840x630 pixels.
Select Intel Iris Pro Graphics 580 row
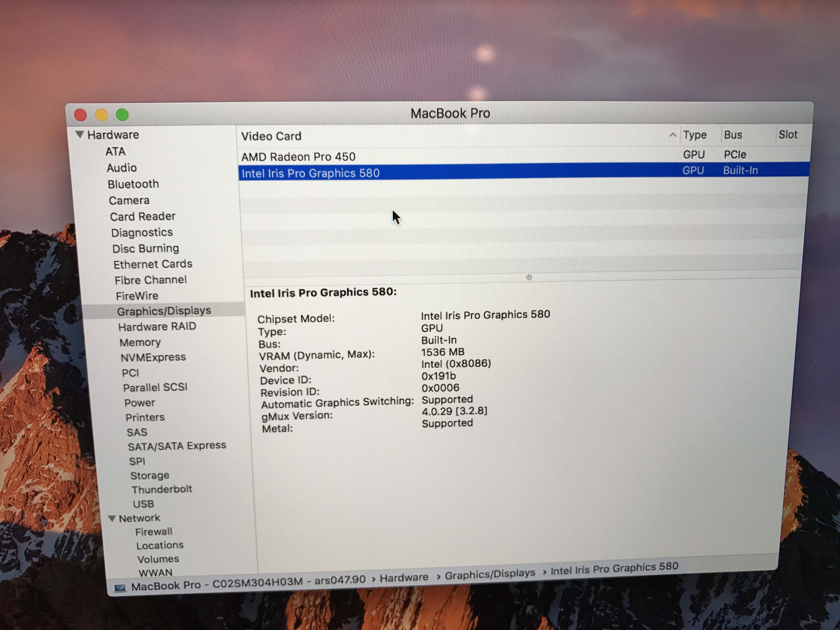523,172
